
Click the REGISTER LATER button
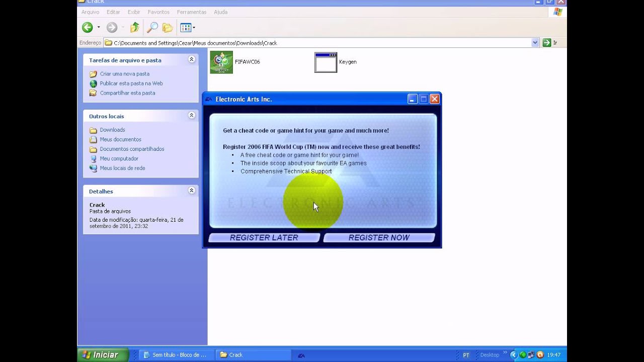click(x=264, y=238)
